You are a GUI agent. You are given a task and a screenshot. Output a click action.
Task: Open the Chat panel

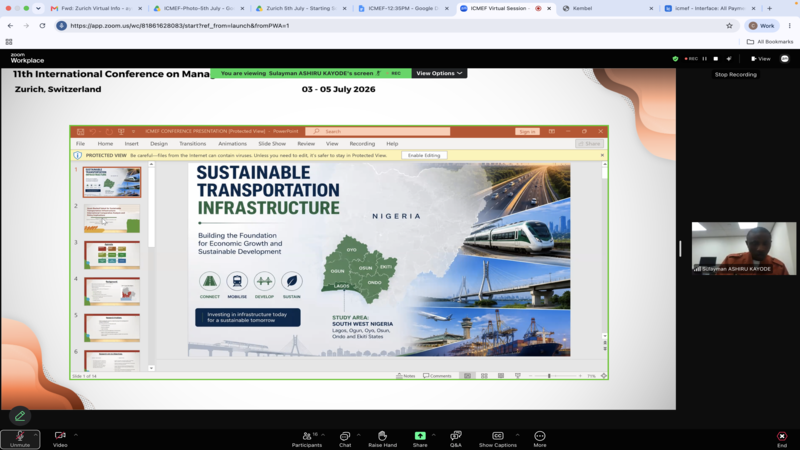(x=345, y=439)
